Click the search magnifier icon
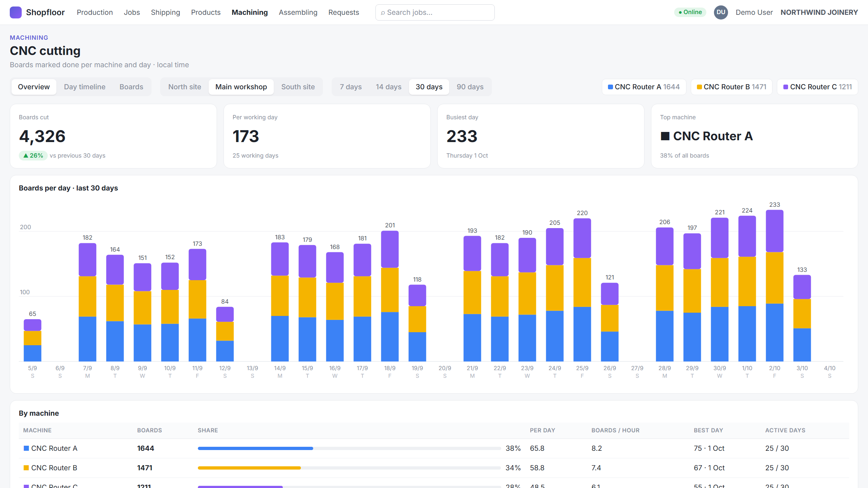This screenshot has width=868, height=488. click(383, 13)
